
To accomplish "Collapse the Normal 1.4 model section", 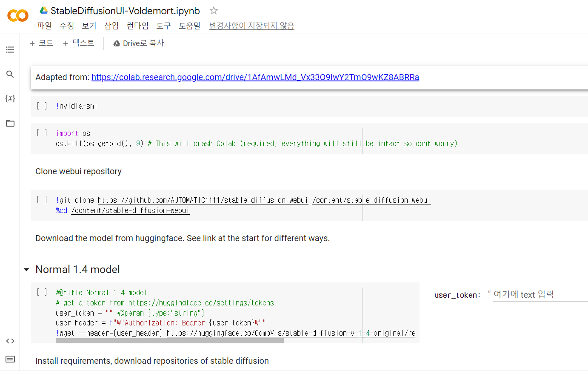I will coord(26,270).
